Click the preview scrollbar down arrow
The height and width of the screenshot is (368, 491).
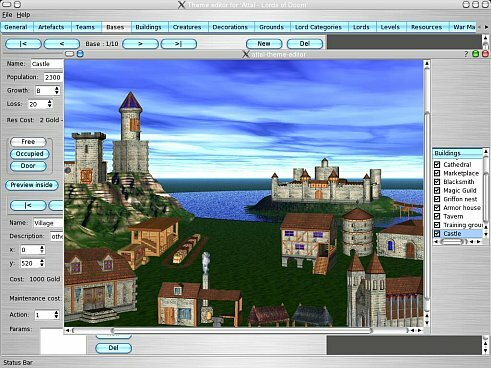[x=427, y=323]
